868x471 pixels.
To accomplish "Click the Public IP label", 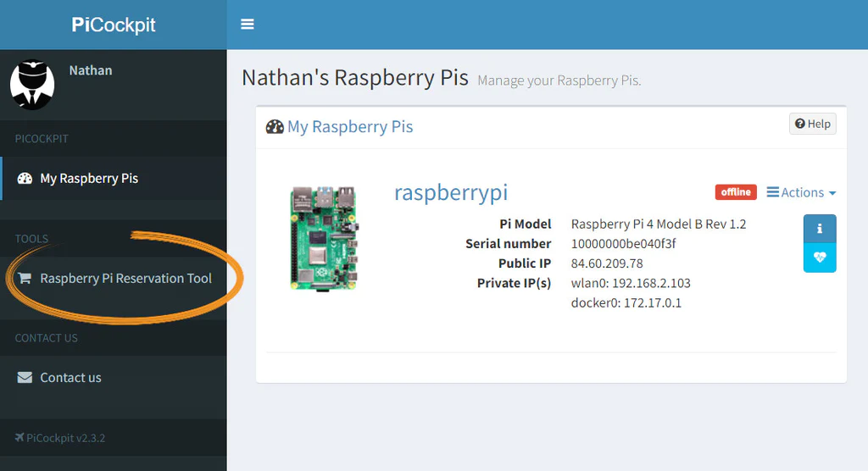I will (525, 263).
